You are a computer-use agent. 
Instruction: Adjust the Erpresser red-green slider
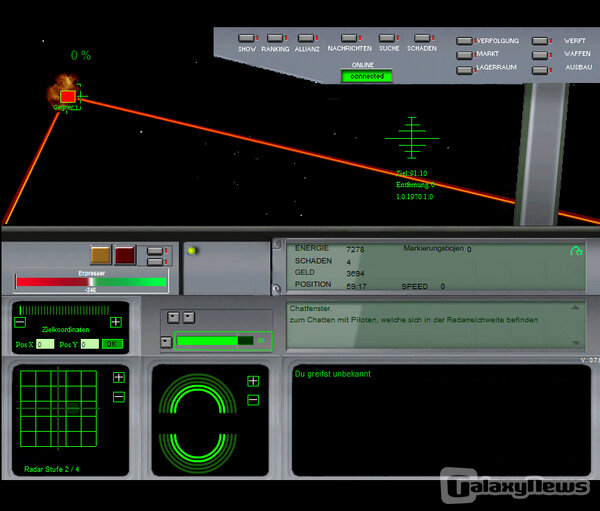point(91,282)
